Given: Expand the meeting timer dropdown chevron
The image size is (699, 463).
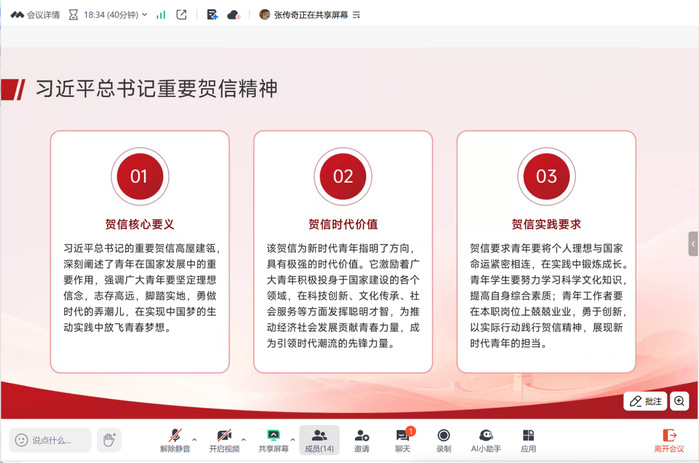Looking at the screenshot, I should [x=146, y=15].
